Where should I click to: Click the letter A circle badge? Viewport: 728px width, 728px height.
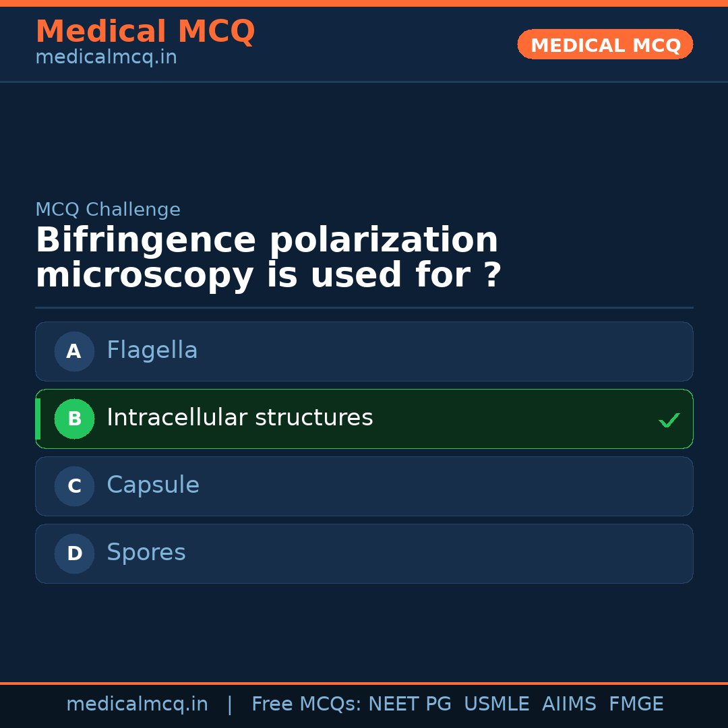coord(74,351)
